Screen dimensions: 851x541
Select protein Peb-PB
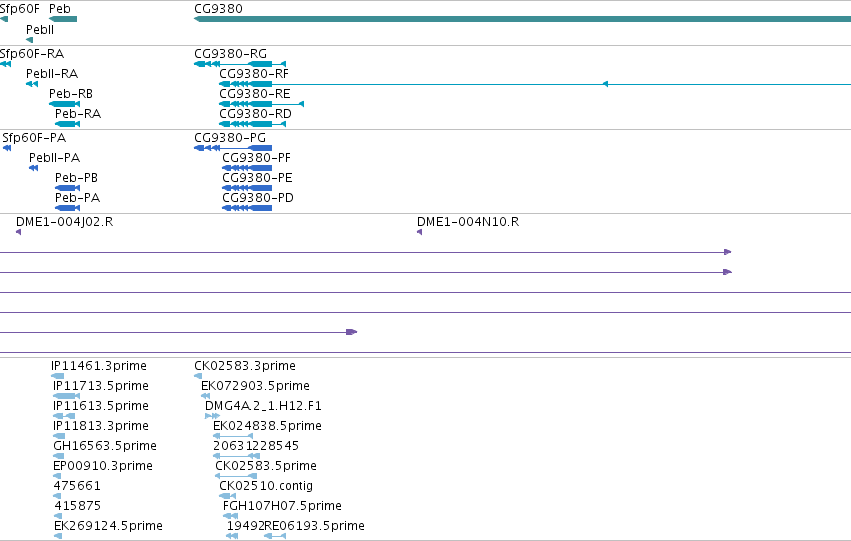click(x=76, y=178)
